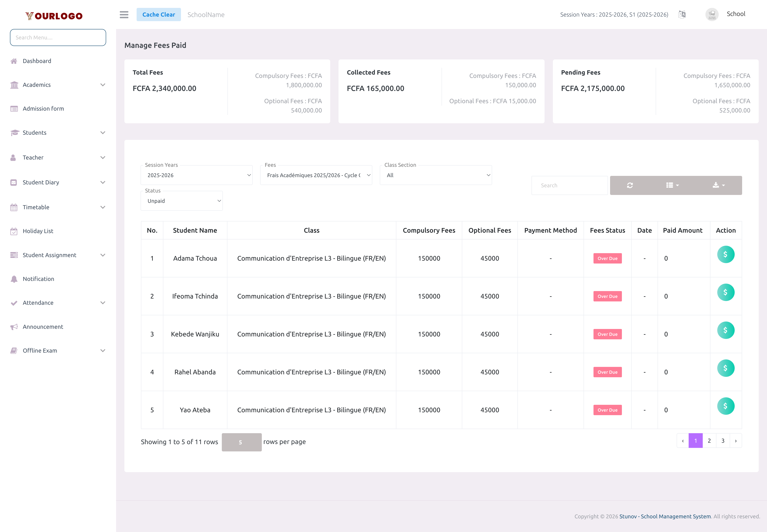This screenshot has height=532, width=767.
Task: Expand the Academics sidebar section
Action: 37,85
